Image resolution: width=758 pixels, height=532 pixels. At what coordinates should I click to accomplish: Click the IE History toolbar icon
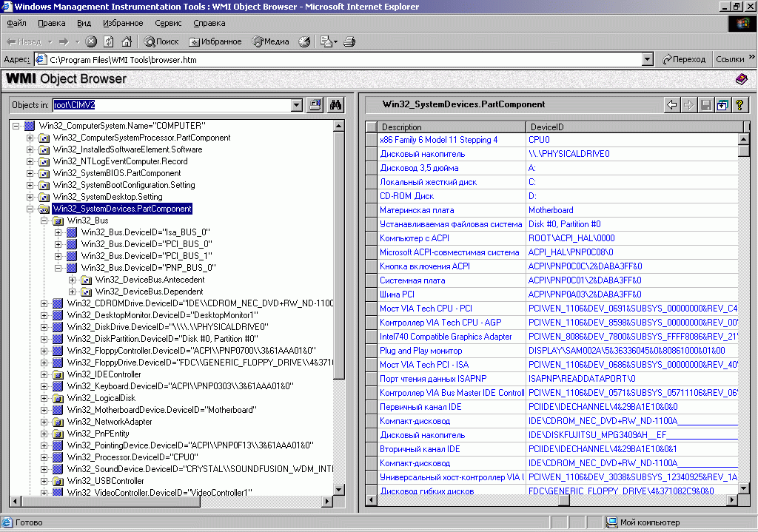click(x=304, y=41)
